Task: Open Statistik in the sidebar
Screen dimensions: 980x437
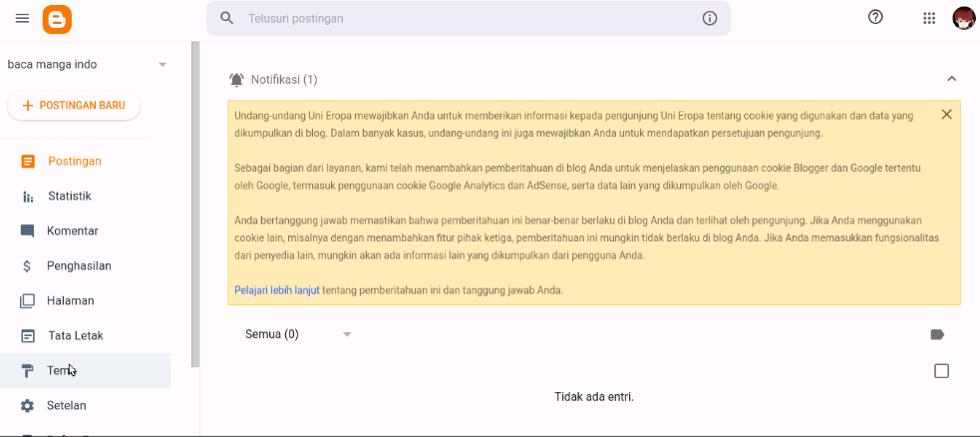Action: coord(85,197)
